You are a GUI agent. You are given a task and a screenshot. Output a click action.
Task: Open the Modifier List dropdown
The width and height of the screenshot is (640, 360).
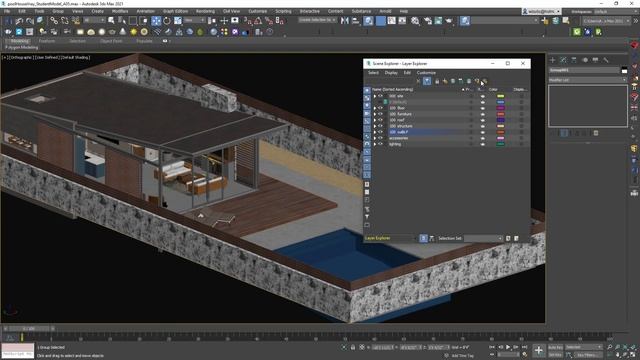[x=587, y=80]
